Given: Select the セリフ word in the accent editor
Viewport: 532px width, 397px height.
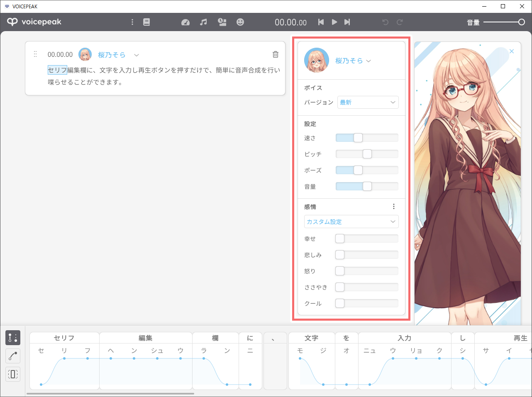Looking at the screenshot, I should point(64,338).
